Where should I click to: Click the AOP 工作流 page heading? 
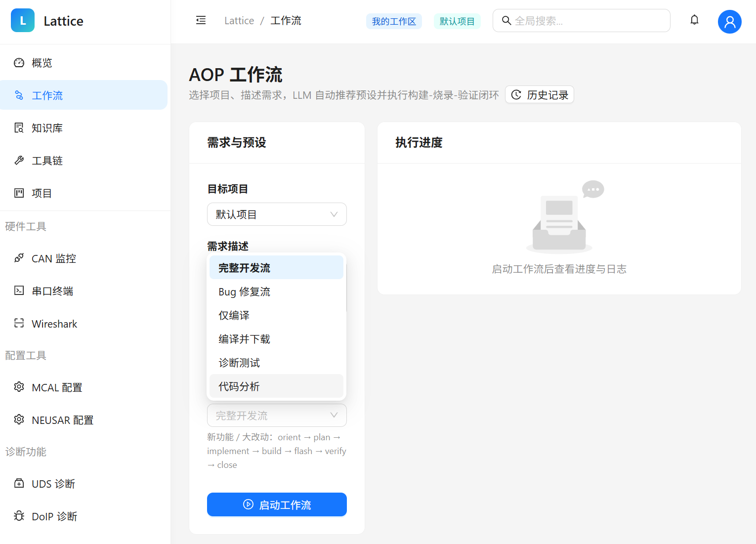236,75
